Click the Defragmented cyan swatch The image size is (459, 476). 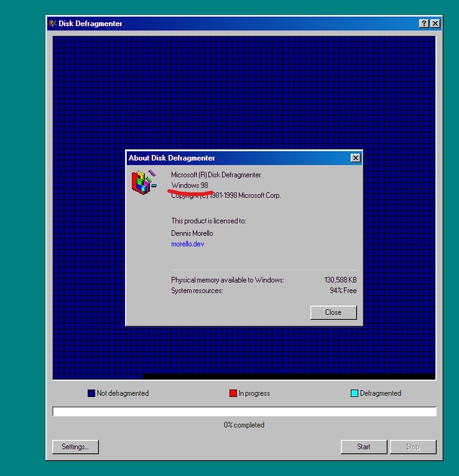coord(355,393)
